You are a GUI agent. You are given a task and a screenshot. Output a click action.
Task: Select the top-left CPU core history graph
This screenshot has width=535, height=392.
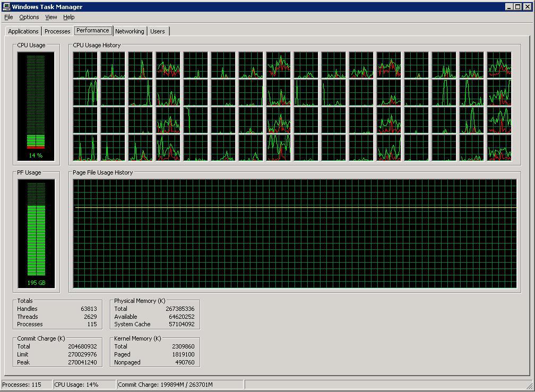click(85, 65)
